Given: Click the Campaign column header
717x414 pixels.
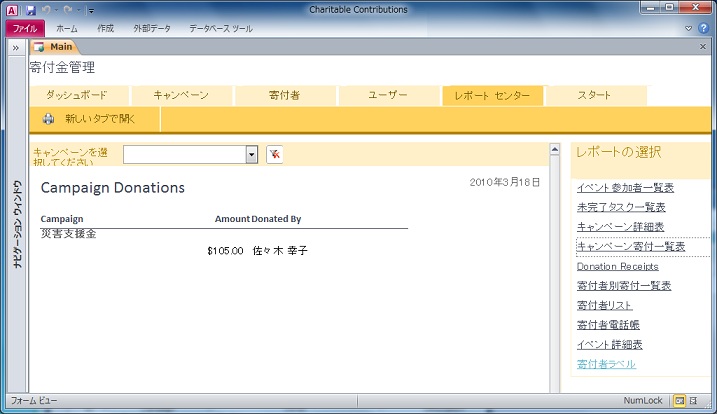Looking at the screenshot, I should tap(62, 219).
